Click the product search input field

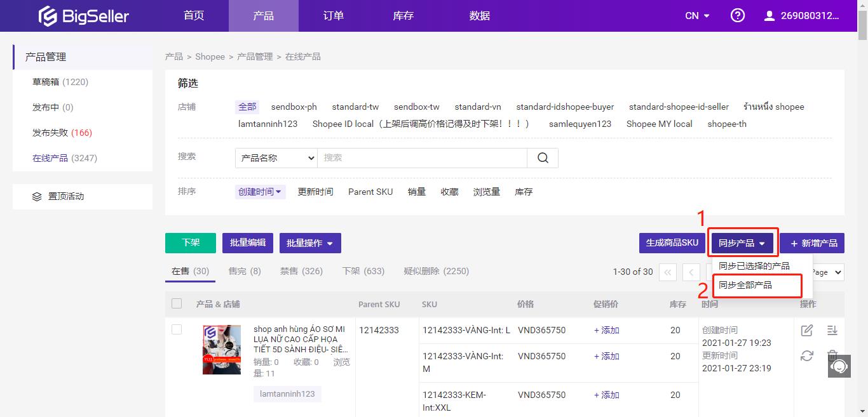423,158
